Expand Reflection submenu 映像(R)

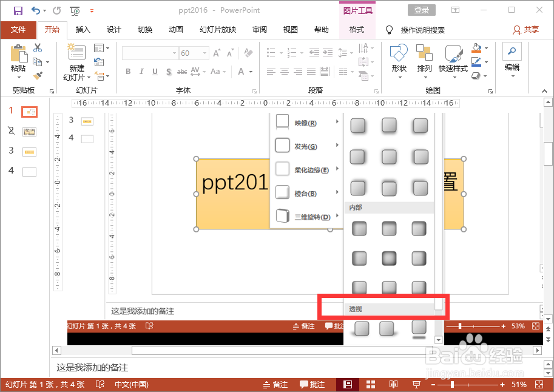coord(306,123)
